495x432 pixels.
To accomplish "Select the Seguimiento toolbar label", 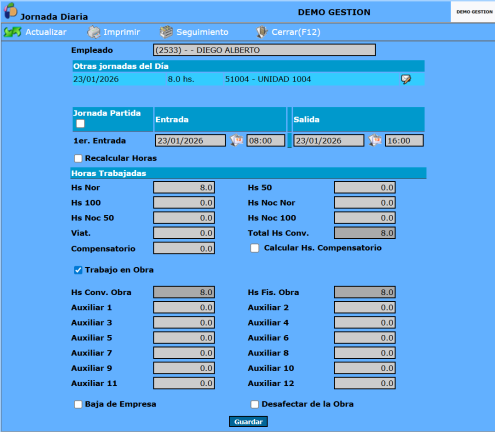I will (x=202, y=32).
